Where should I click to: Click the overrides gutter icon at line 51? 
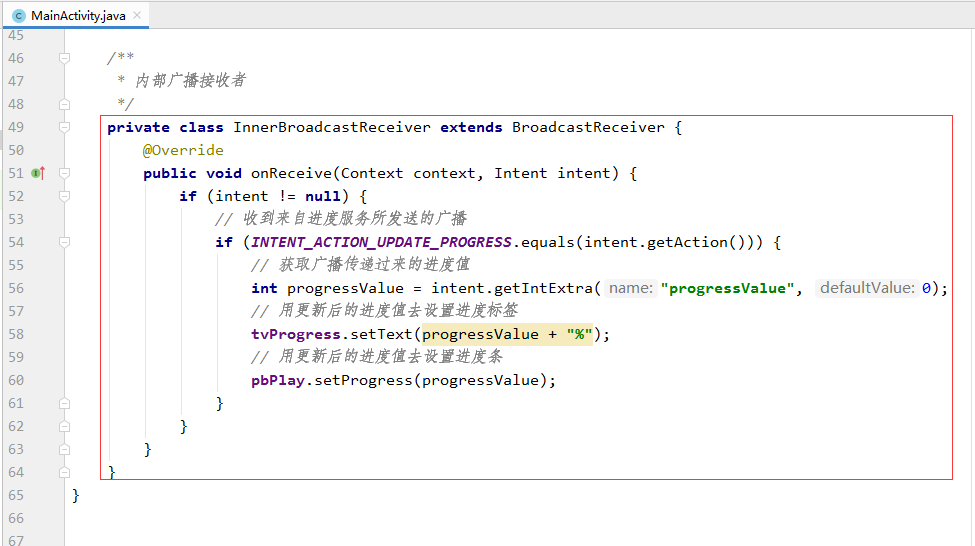(x=38, y=173)
